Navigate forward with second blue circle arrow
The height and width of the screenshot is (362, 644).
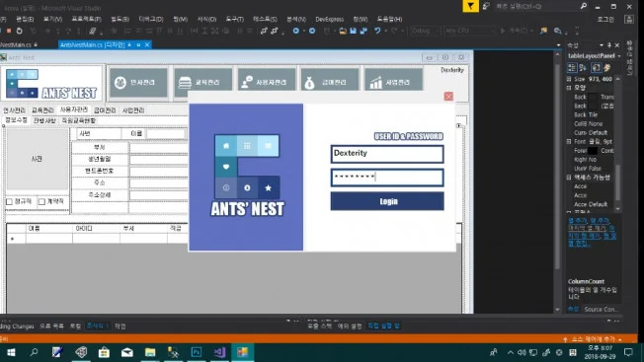(312, 31)
